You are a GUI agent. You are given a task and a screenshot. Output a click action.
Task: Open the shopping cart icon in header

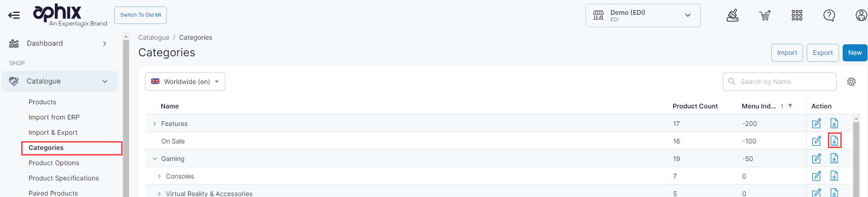pos(765,16)
